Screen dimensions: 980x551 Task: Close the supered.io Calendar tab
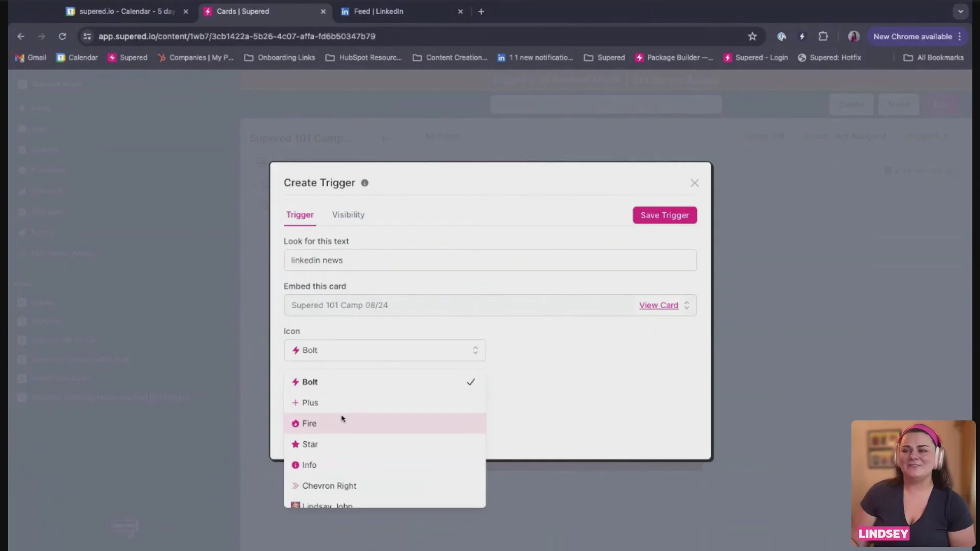tap(186, 11)
